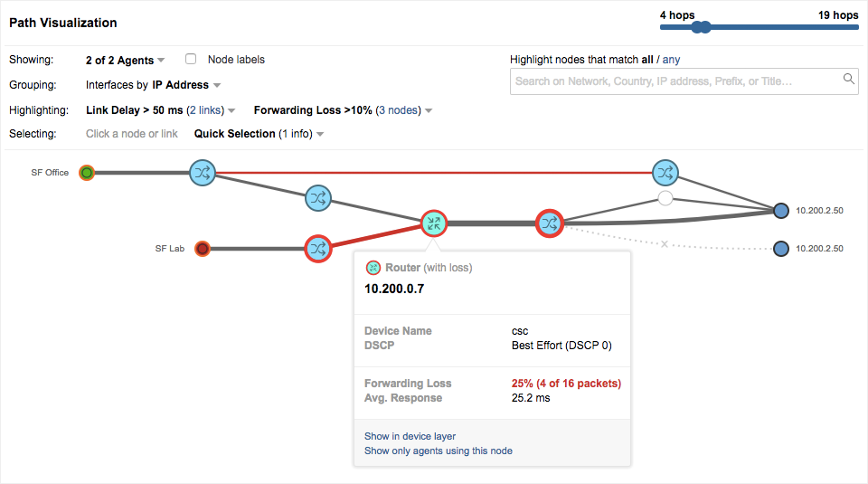Viewport: 868px width, 484px height.
Task: Open the 2 of 2 Agents dropdown
Action: [125, 61]
